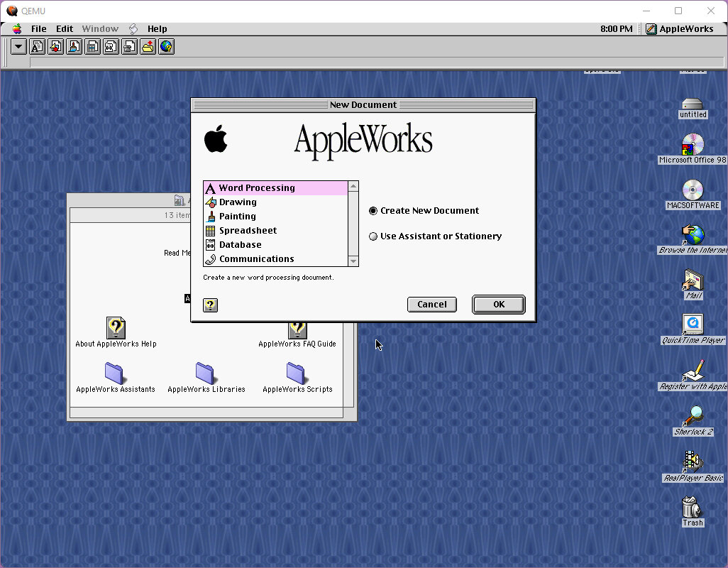Image resolution: width=728 pixels, height=568 pixels.
Task: Click the globe help toolbar icon
Action: (x=166, y=47)
